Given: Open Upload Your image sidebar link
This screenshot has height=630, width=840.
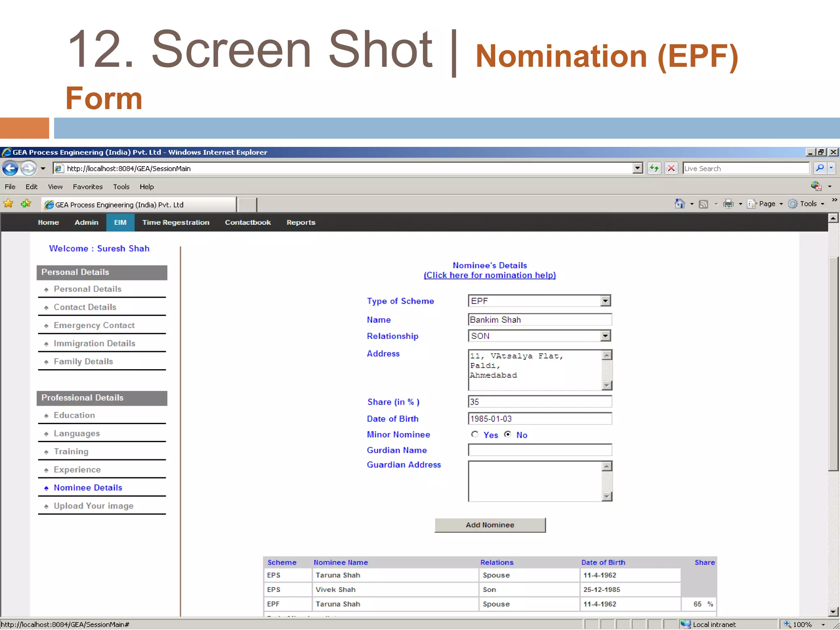Looking at the screenshot, I should click(94, 506).
